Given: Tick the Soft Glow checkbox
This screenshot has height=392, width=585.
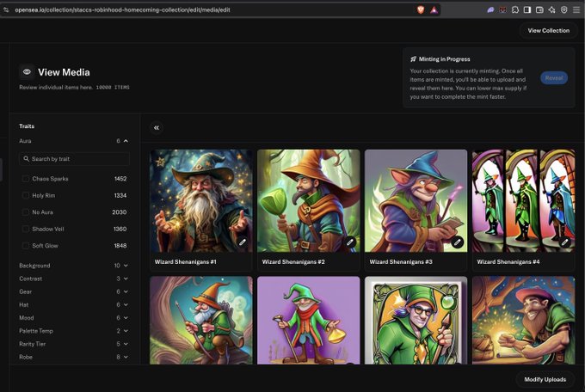Looking at the screenshot, I should 25,246.
